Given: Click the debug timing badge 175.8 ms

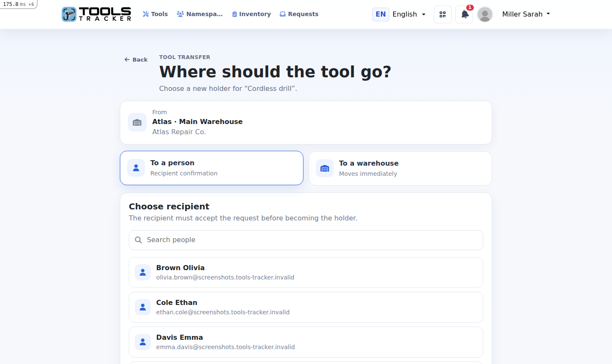Looking at the screenshot, I should coord(19,4).
